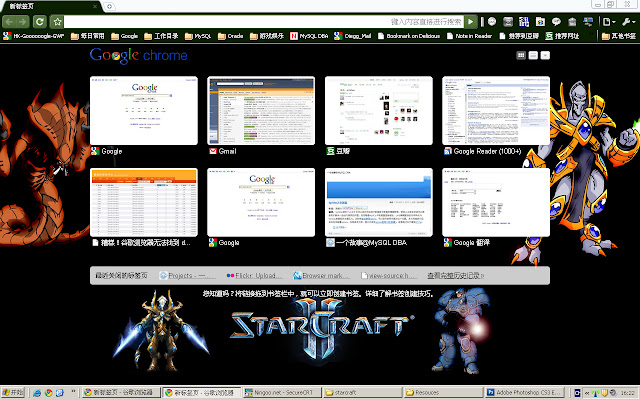
Task: Click the round face extension icon in toolbar
Action: (x=492, y=22)
